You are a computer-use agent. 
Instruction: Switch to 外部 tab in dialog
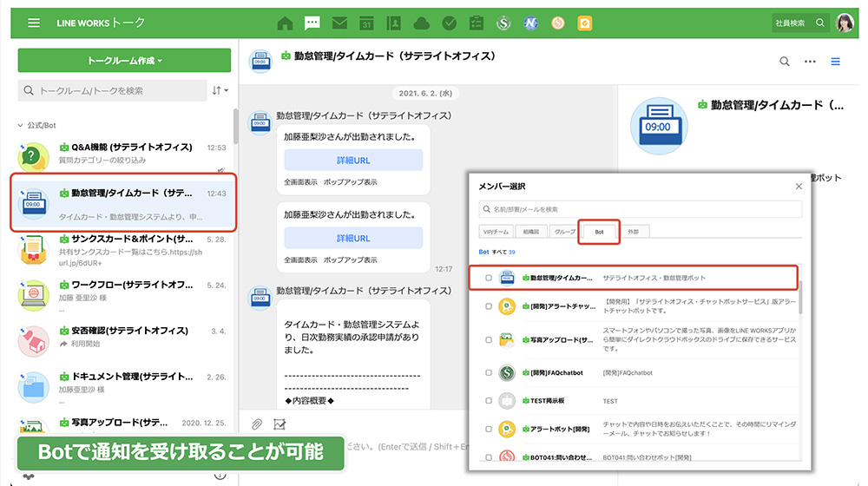tap(634, 232)
